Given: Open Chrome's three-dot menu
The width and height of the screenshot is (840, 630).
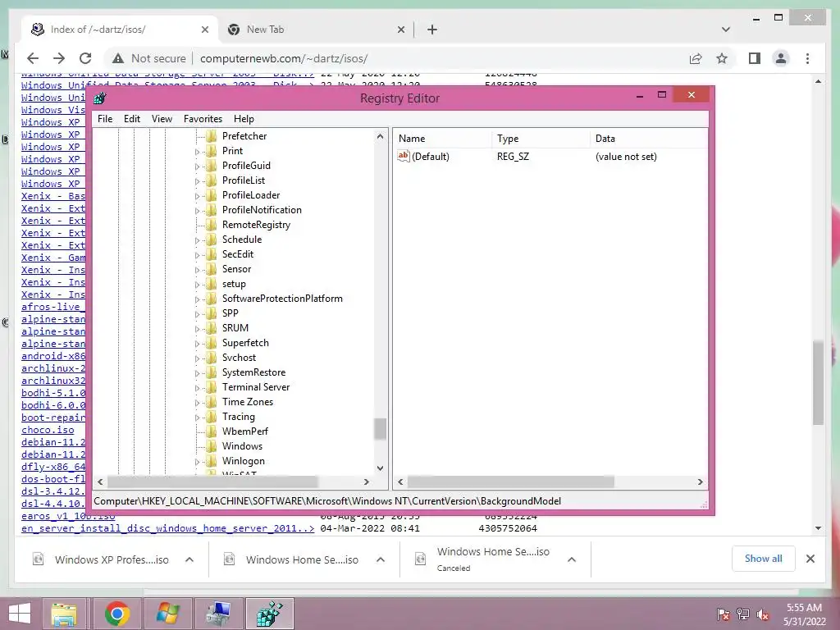Looking at the screenshot, I should (807, 58).
